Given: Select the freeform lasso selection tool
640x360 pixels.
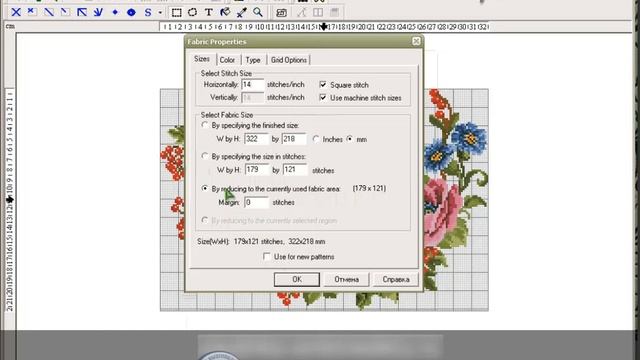Looking at the screenshot, I should (x=192, y=12).
